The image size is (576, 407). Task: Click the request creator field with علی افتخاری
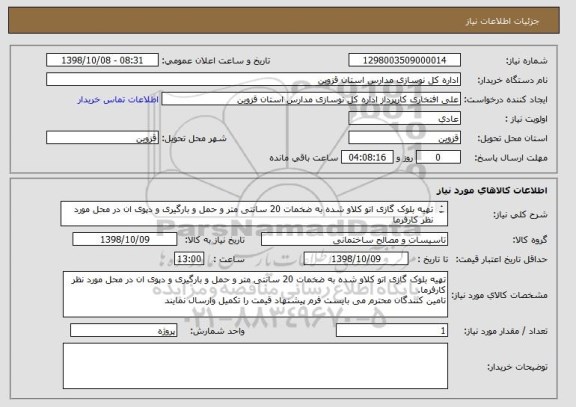point(311,99)
